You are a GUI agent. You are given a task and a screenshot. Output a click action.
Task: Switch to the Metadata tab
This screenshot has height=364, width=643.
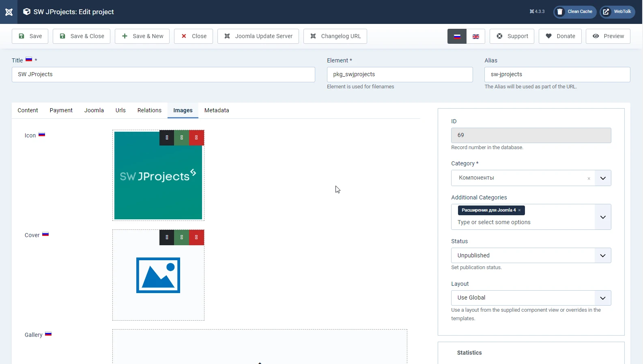(217, 110)
